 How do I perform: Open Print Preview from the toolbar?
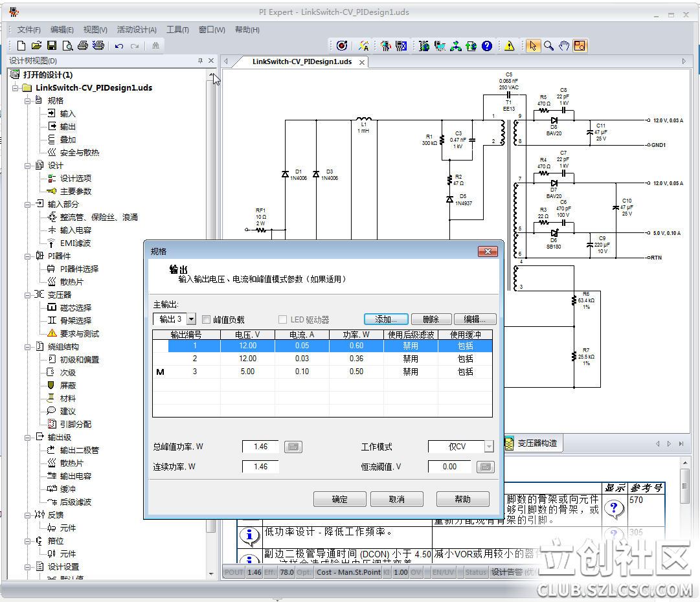coord(67,45)
